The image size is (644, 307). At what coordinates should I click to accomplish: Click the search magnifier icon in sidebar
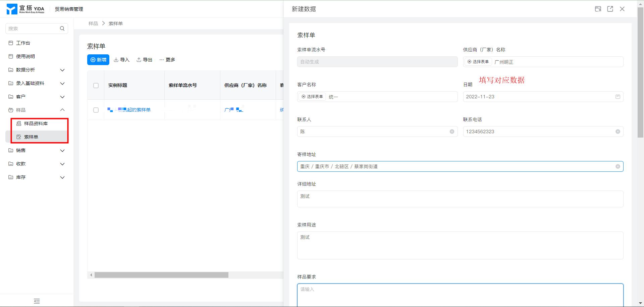(x=62, y=29)
